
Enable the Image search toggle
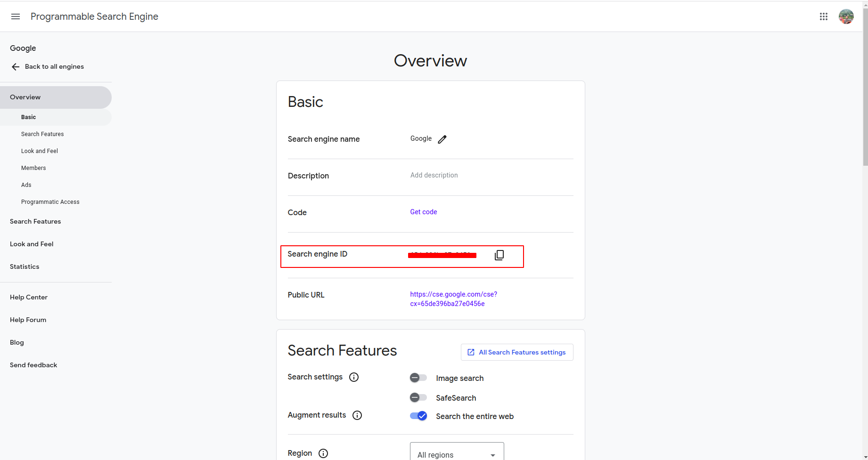click(418, 378)
